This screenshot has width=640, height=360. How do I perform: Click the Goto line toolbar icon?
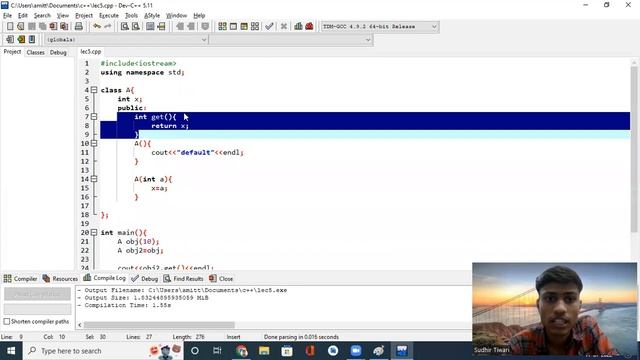(x=161, y=27)
